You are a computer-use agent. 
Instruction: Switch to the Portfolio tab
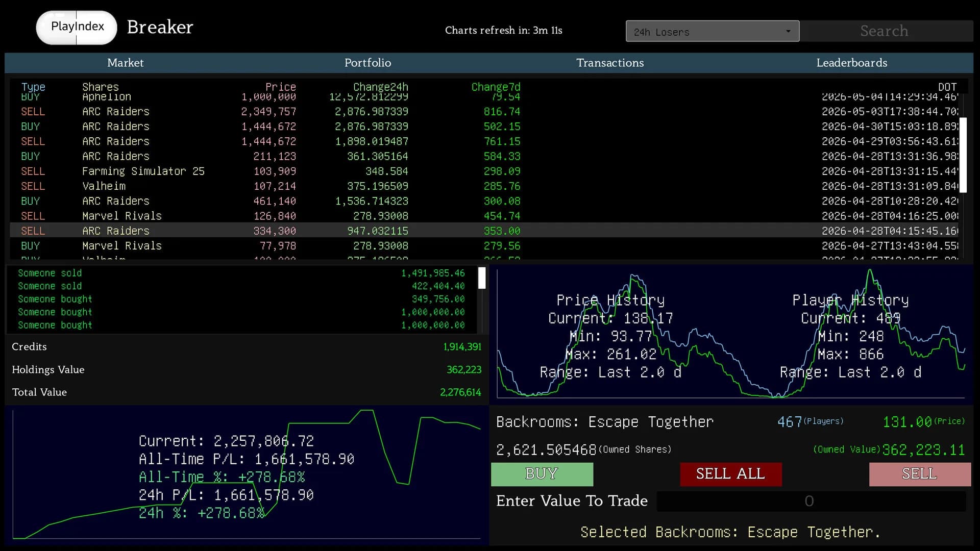(367, 63)
